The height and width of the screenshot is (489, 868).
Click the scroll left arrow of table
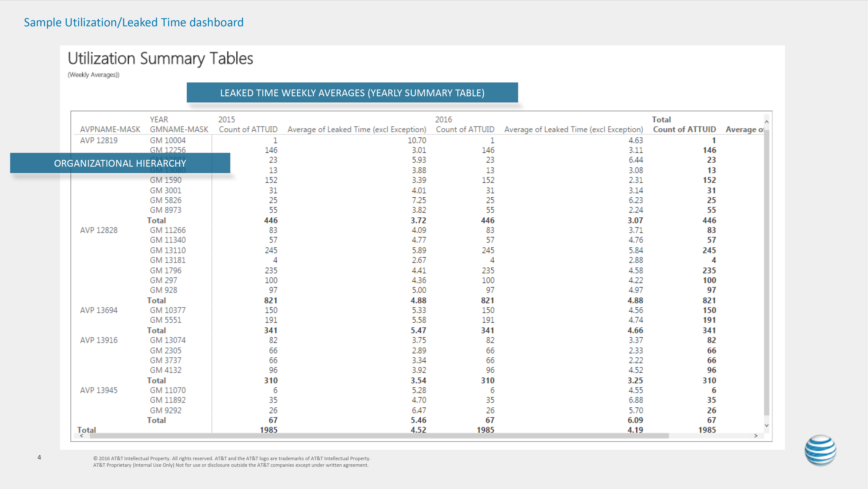coord(82,436)
